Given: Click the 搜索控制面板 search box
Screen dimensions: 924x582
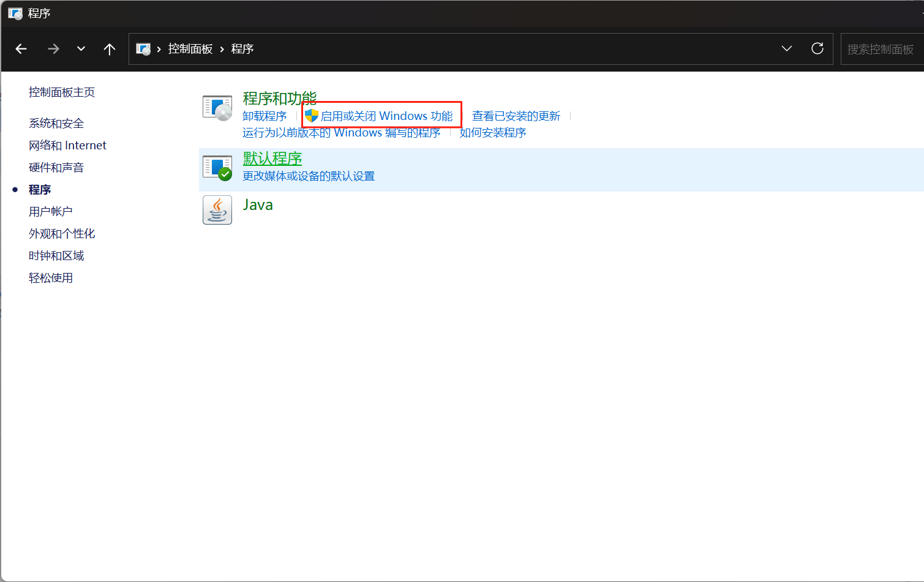Looking at the screenshot, I should [x=882, y=49].
